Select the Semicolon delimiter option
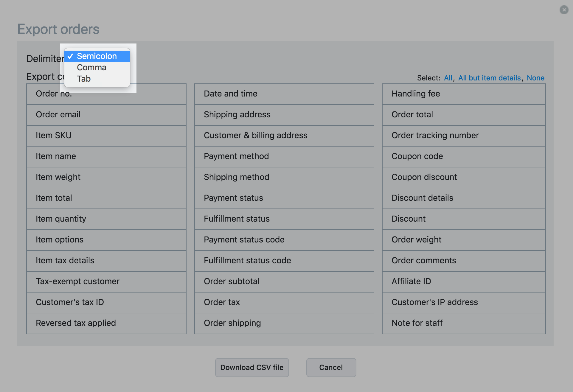573x392 pixels. coord(97,56)
